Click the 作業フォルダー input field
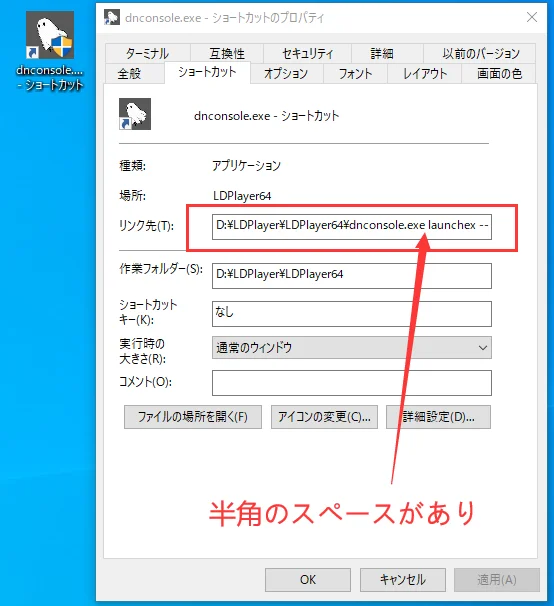Viewport: 554px width, 606px height. (x=352, y=276)
